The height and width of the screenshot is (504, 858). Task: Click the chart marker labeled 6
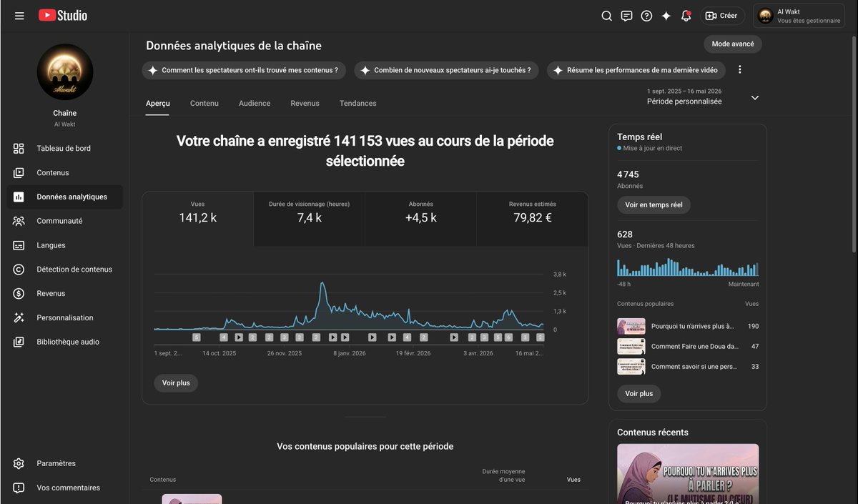[508, 337]
